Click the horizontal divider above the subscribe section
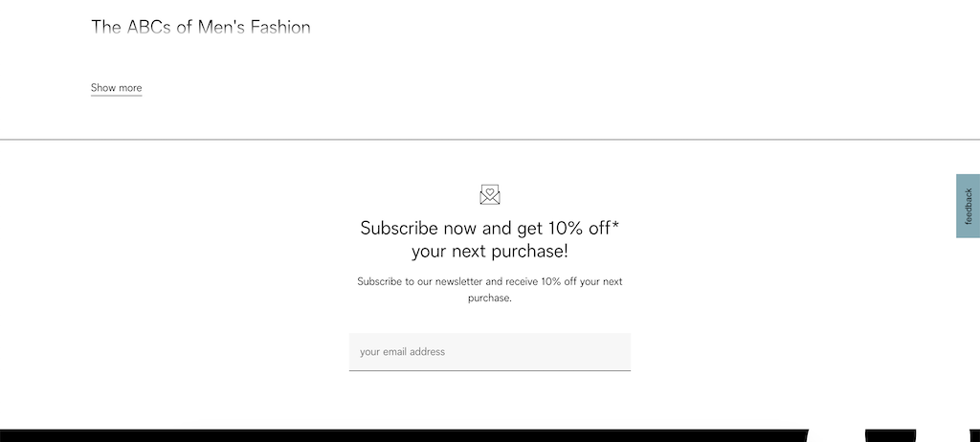The image size is (980, 442). [490, 140]
